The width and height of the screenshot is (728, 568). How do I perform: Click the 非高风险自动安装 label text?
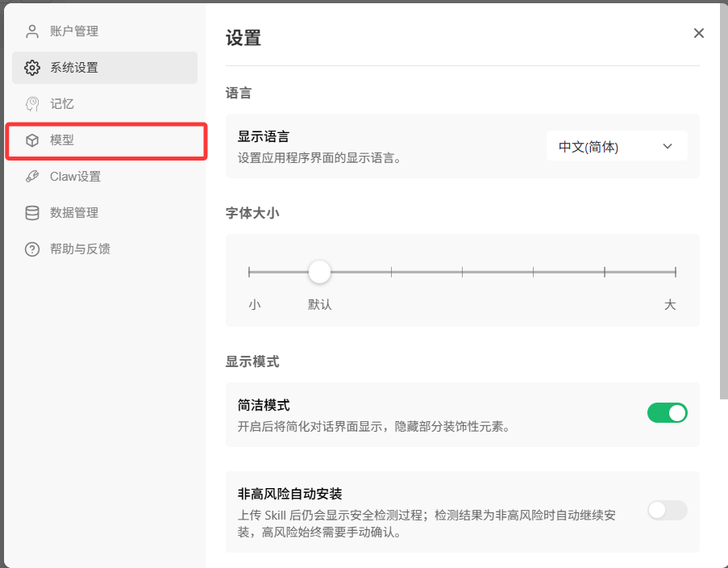289,494
